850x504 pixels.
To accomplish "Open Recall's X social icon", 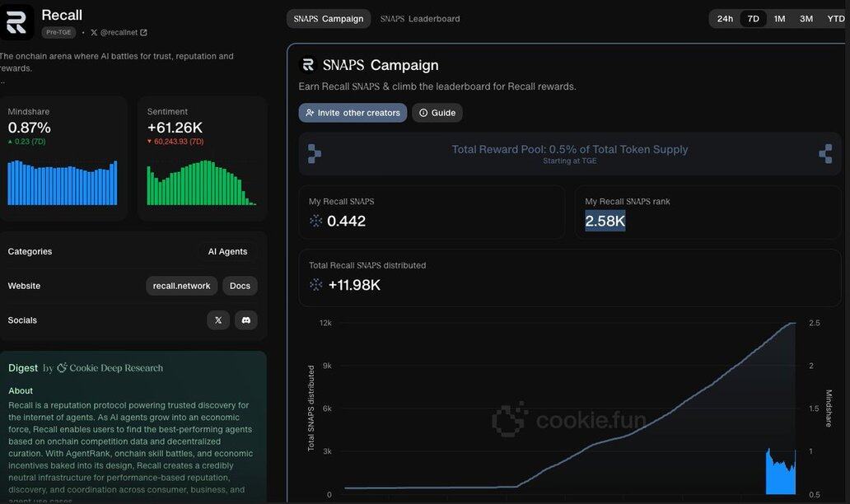I will [218, 320].
